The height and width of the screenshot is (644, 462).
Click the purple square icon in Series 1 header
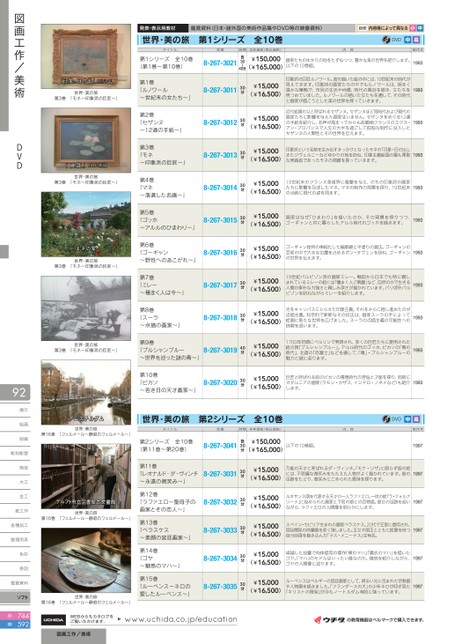click(x=416, y=40)
